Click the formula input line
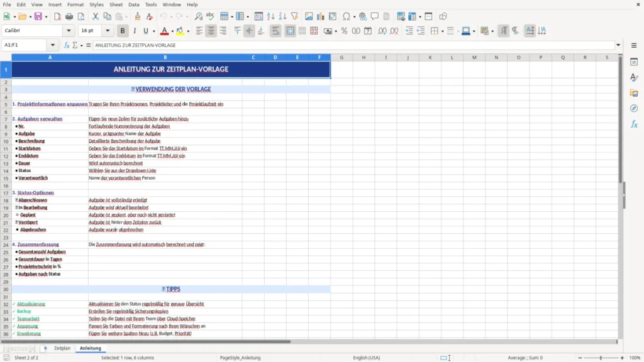644x362 pixels. (353, 45)
